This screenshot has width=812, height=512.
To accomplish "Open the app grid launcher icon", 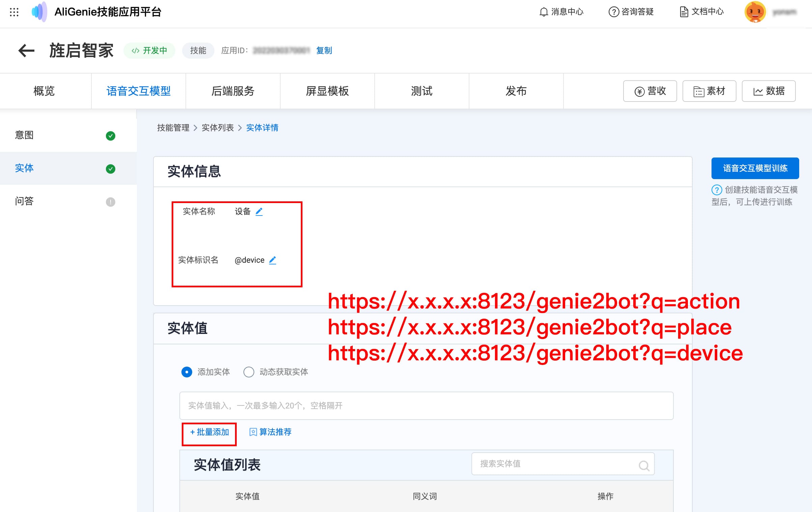I will click(x=14, y=12).
